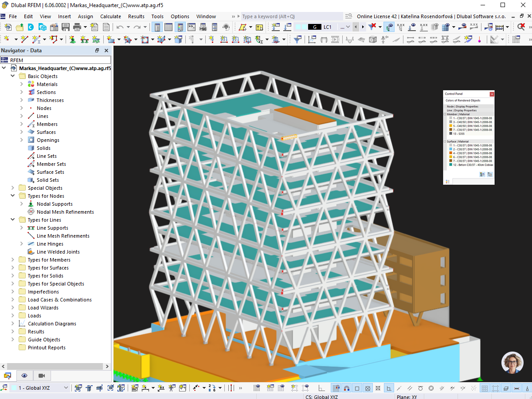The image size is (532, 399).
Task: Expand the Special Objects folder
Action: click(12, 188)
